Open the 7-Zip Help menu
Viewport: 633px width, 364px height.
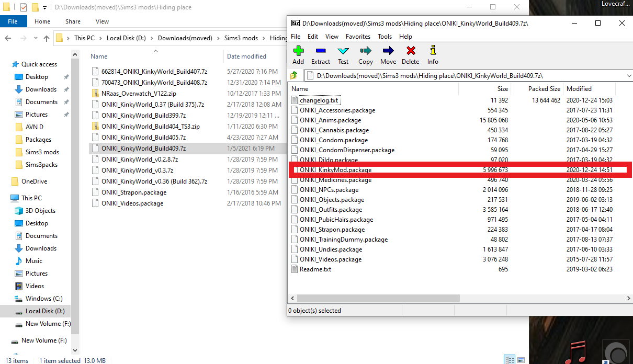pos(405,37)
